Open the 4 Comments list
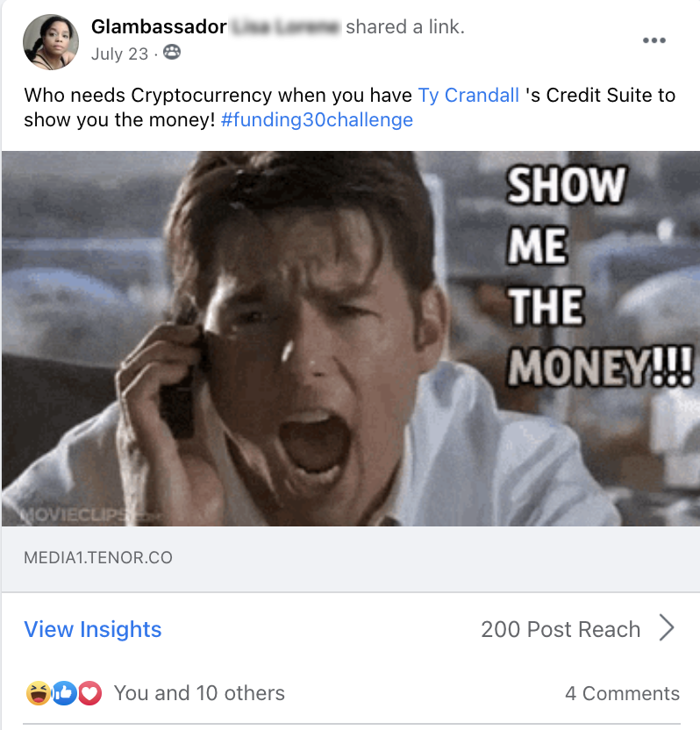Image resolution: width=700 pixels, height=730 pixels. pyautogui.click(x=622, y=693)
